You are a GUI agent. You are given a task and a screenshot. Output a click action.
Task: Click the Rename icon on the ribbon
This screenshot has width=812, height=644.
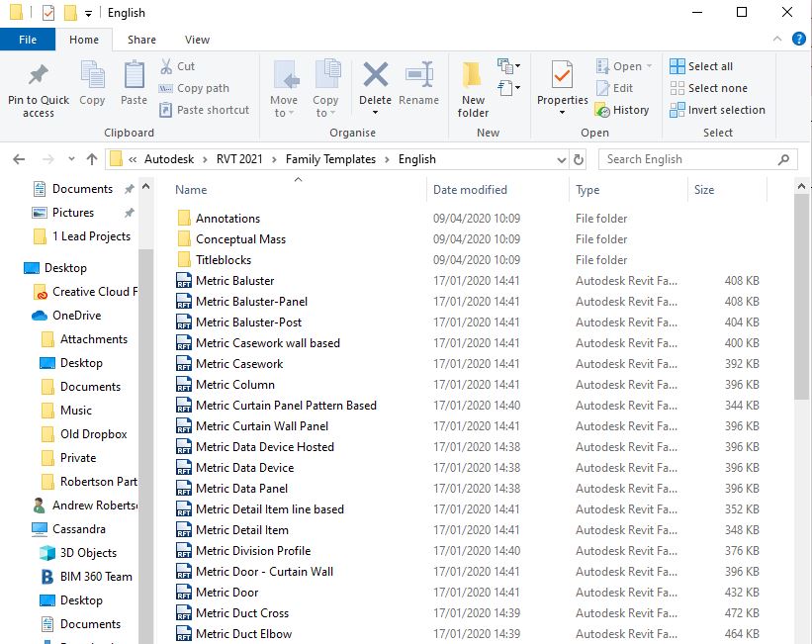[418, 86]
